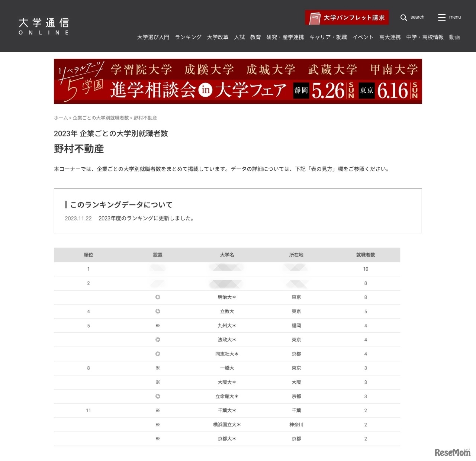Click the ◎ symbol in 明治大 row
476x461 pixels.
pyautogui.click(x=158, y=297)
